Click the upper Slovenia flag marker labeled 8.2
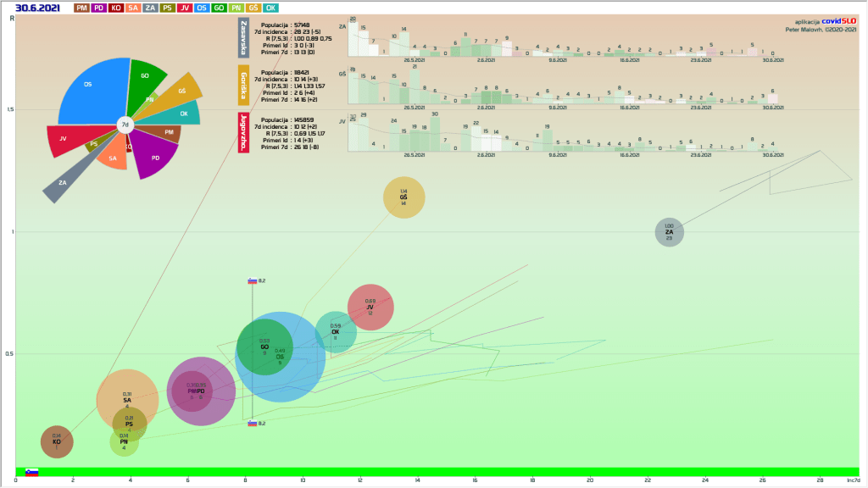This screenshot has height=488, width=868. click(x=253, y=280)
